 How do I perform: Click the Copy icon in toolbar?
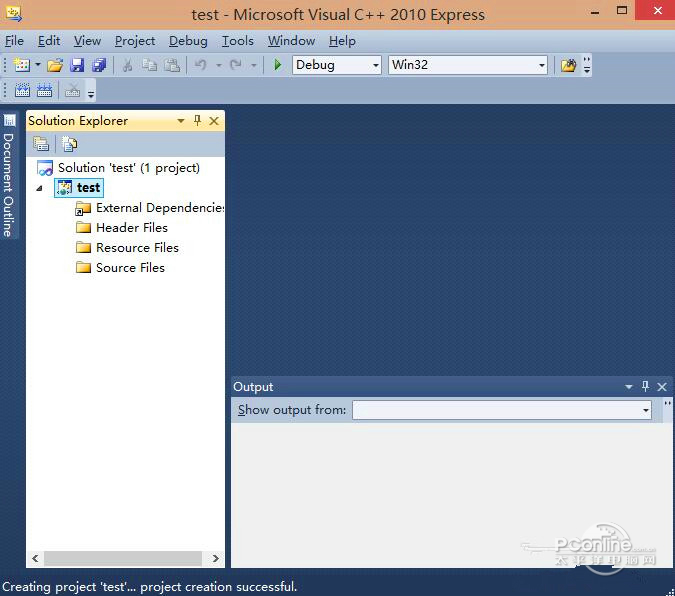point(149,65)
